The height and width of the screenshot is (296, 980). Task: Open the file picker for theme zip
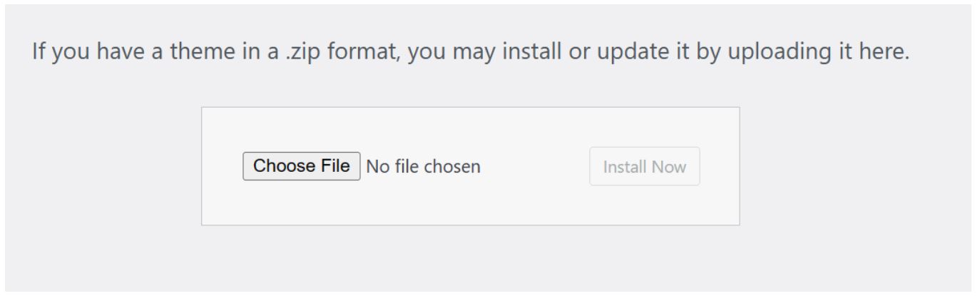(301, 166)
